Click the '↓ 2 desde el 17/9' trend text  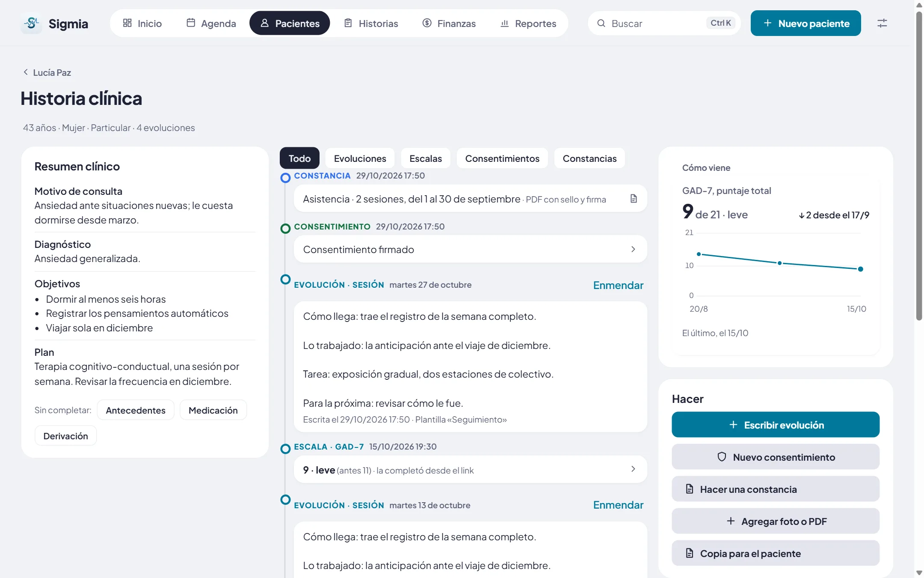(x=834, y=215)
